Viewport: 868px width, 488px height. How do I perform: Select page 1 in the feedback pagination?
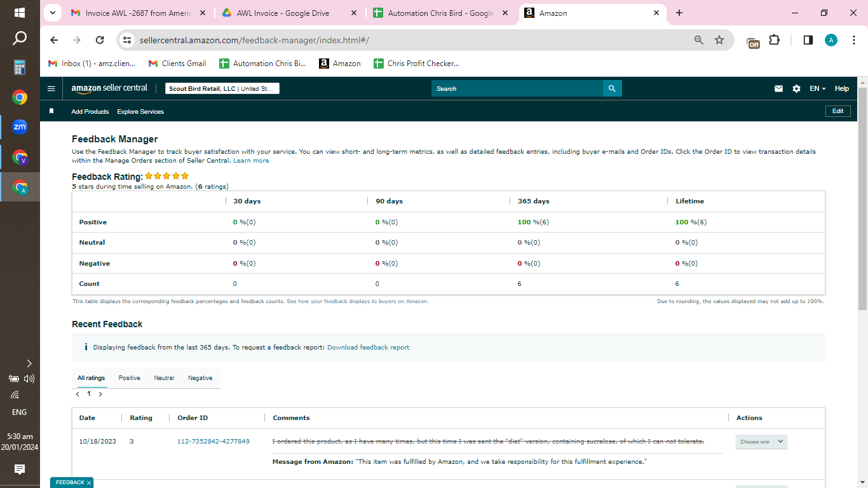(x=89, y=394)
